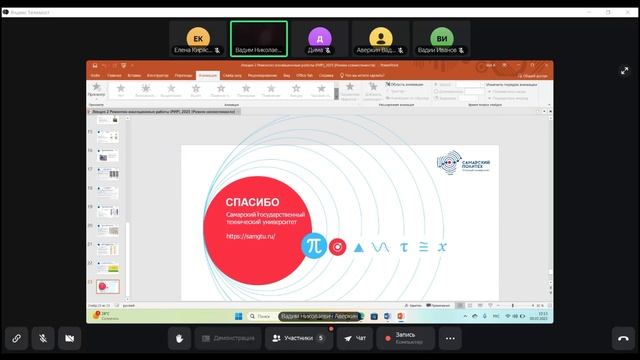Click the https://samgtu.ru/ link on the slide

[251, 236]
